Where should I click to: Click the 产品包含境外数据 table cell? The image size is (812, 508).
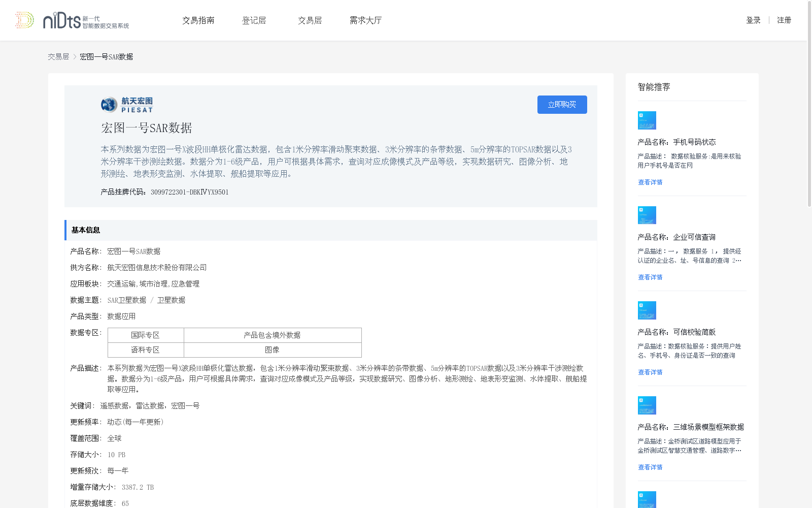coord(273,335)
